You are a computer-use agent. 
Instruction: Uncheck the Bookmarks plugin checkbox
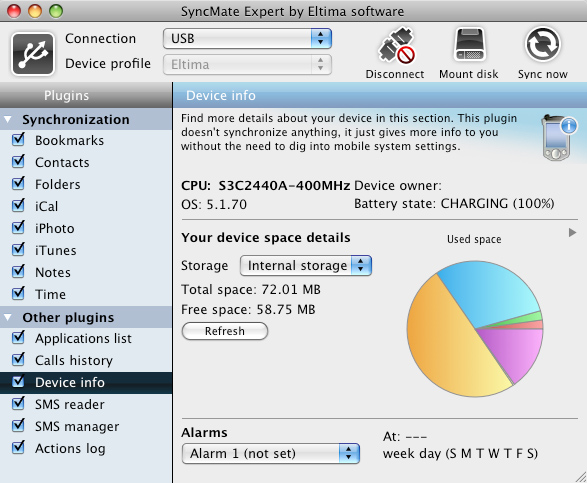click(x=18, y=140)
